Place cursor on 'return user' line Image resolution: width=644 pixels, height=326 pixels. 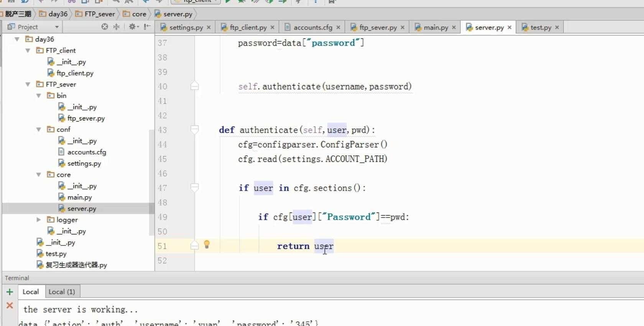pyautogui.click(x=305, y=246)
